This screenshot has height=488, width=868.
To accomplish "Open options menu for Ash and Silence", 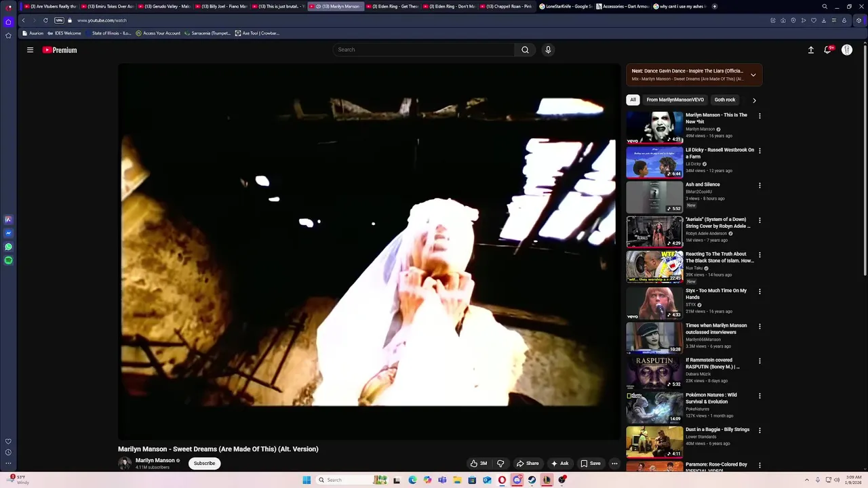I will (x=759, y=185).
